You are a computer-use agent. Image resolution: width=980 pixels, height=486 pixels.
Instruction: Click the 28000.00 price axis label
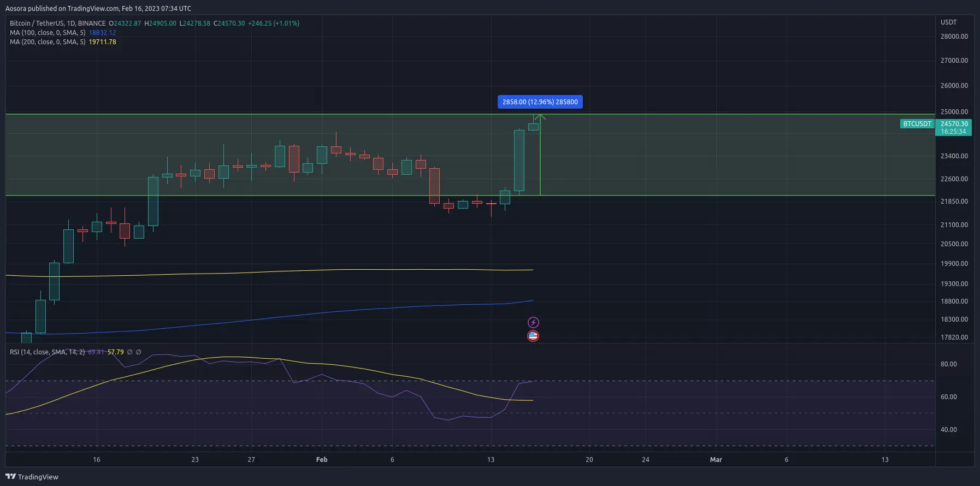[954, 37]
